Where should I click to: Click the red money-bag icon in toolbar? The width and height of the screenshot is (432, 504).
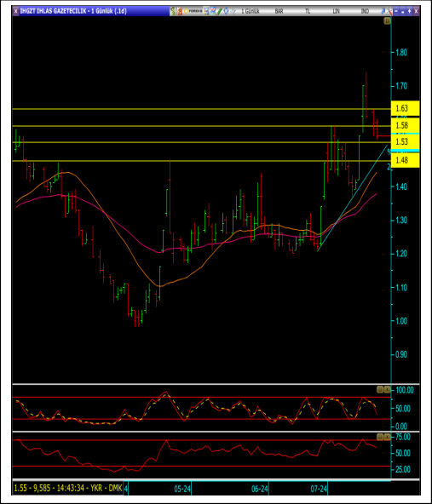[x=180, y=11]
